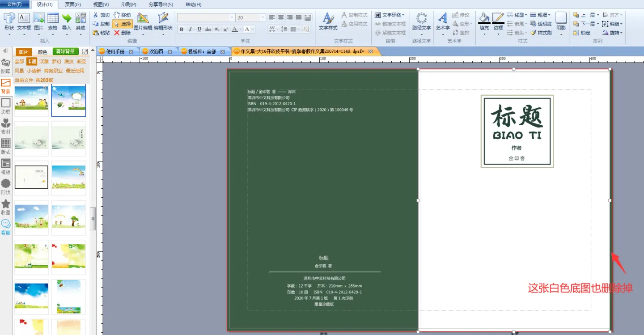The image size is (644, 335).
Task: Activate the 移动 hand tool
Action: tap(122, 15)
